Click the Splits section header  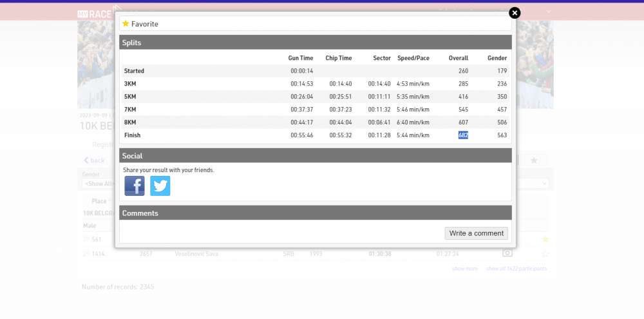point(316,43)
